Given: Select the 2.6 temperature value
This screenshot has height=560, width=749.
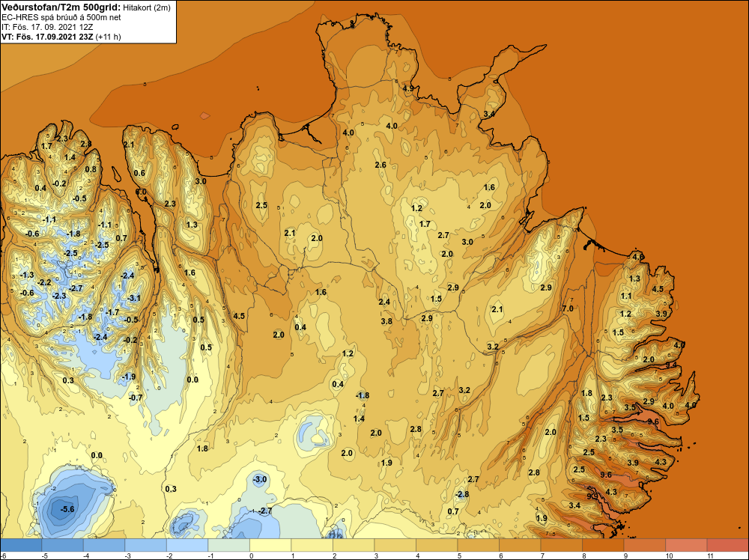Looking at the screenshot, I should pos(380,165).
